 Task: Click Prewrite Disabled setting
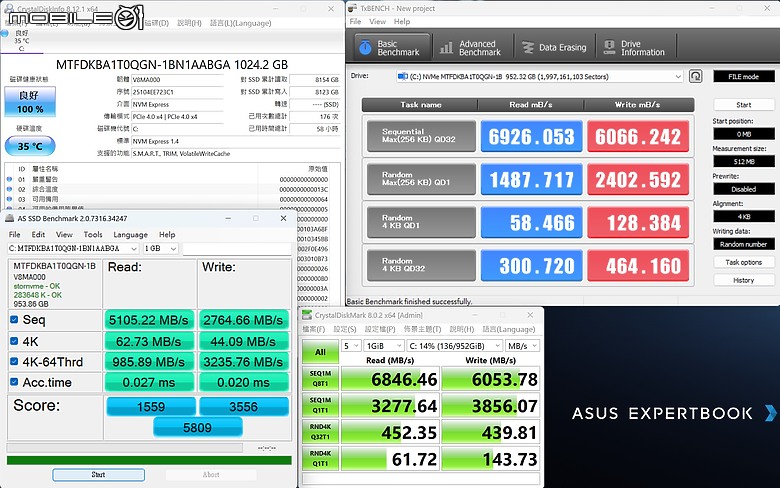click(x=744, y=189)
